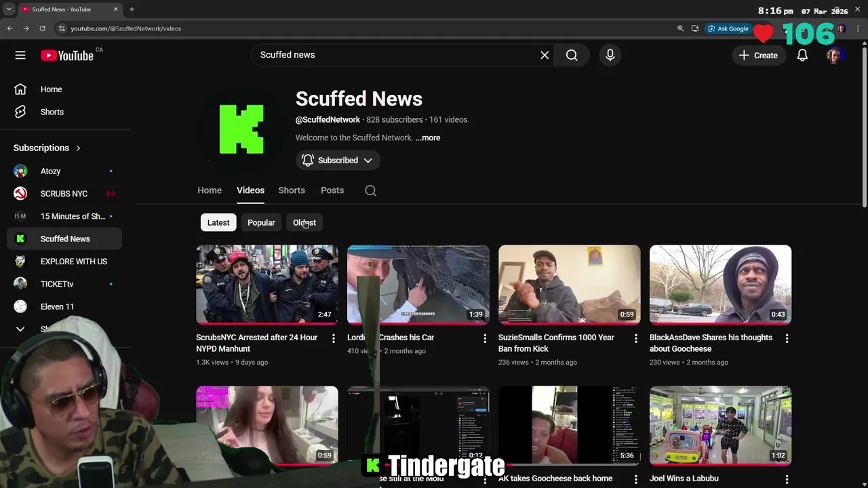868x488 pixels.
Task: Click the @ScuffedNetwork handle text
Action: [328, 120]
